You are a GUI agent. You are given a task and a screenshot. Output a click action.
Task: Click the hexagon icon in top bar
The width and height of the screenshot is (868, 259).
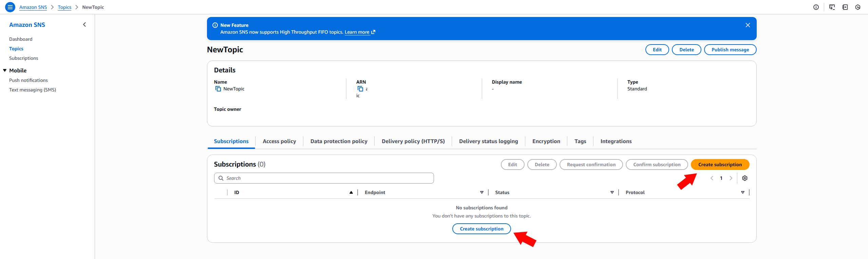pyautogui.click(x=858, y=7)
